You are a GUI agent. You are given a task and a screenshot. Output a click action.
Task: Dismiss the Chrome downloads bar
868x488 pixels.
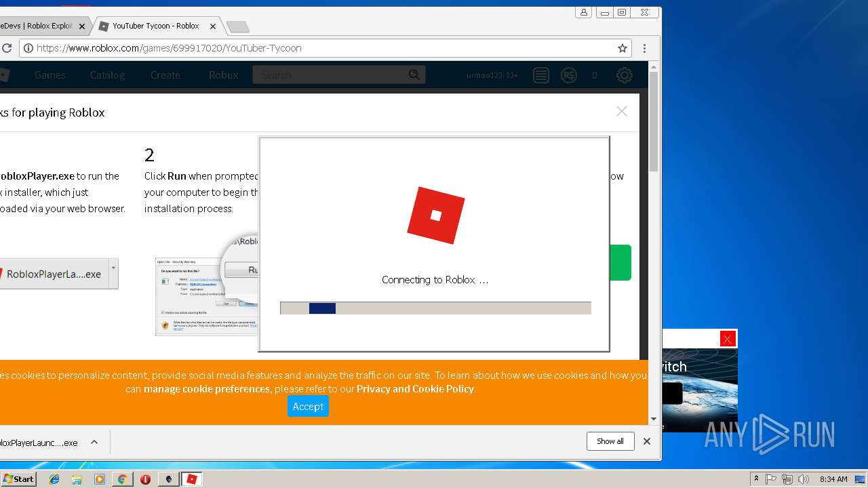(647, 441)
